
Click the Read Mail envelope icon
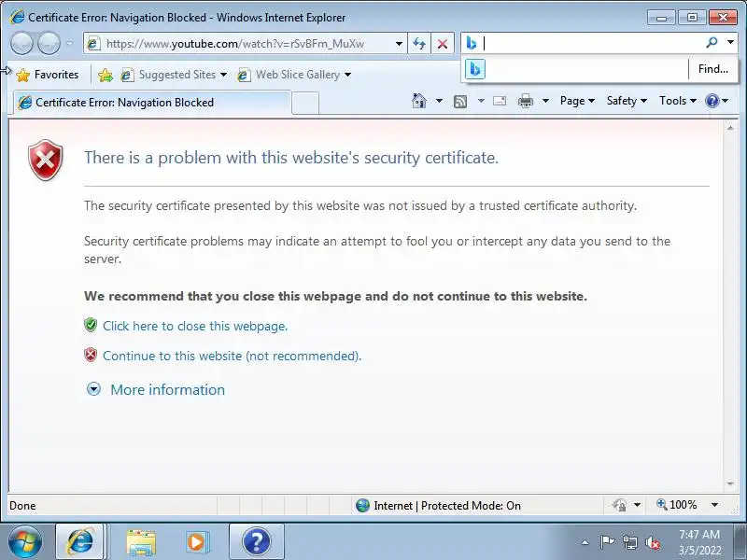click(x=500, y=101)
